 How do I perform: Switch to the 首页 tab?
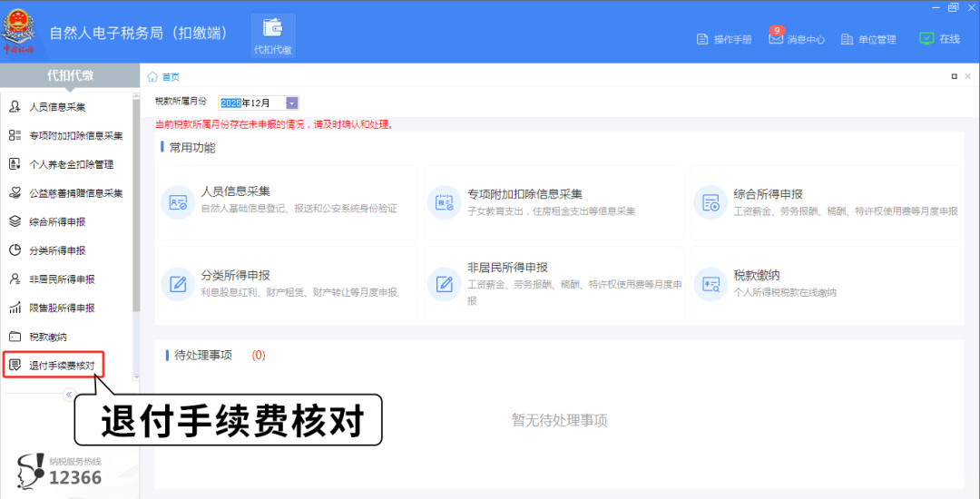tap(171, 77)
